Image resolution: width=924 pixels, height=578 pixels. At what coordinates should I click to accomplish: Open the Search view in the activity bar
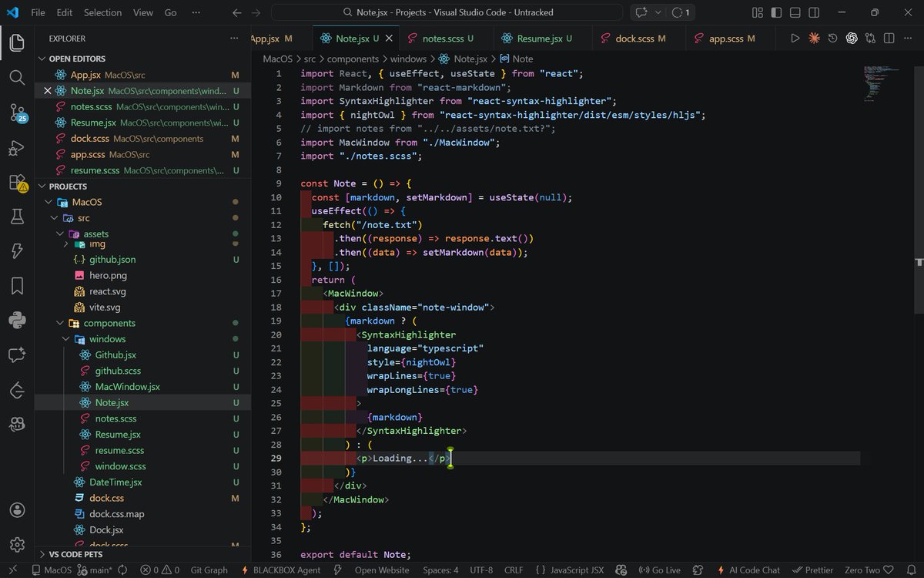click(x=17, y=77)
